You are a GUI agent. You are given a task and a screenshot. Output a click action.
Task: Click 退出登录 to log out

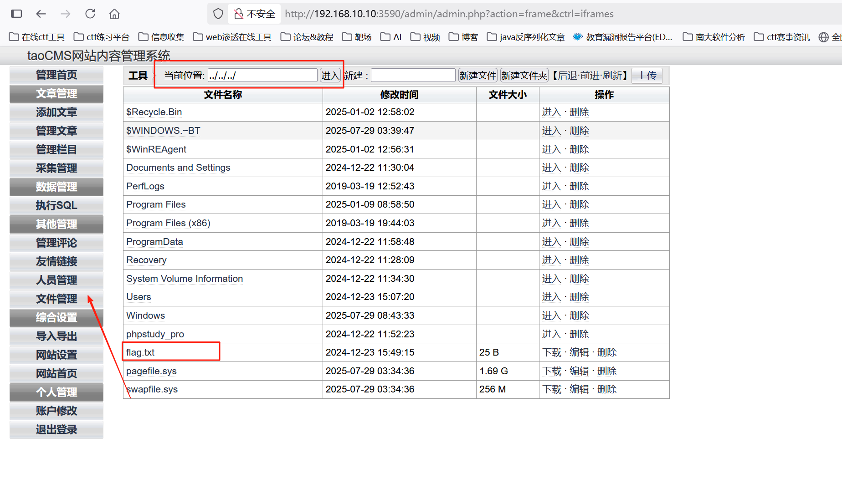click(56, 430)
